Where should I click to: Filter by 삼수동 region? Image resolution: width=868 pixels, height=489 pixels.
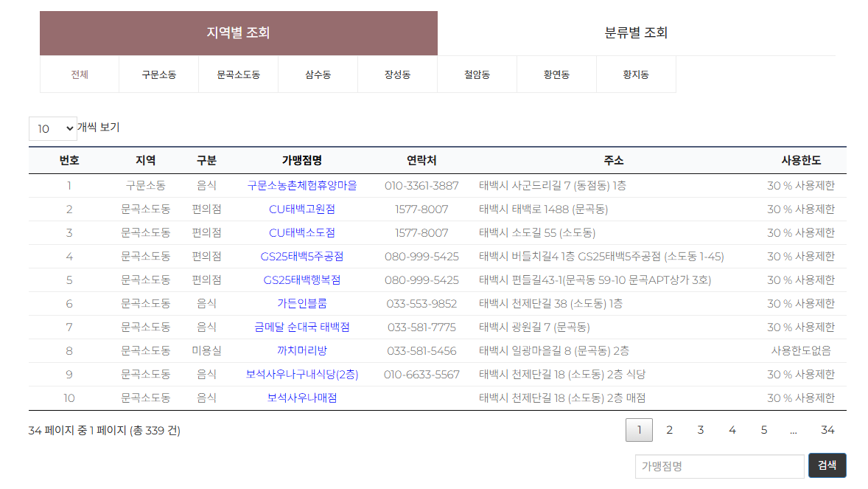click(318, 74)
